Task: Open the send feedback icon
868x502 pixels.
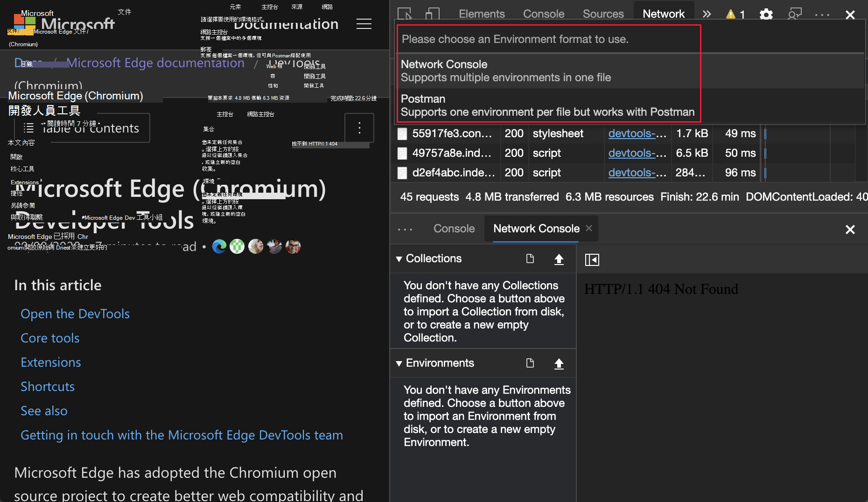Action: (x=794, y=14)
